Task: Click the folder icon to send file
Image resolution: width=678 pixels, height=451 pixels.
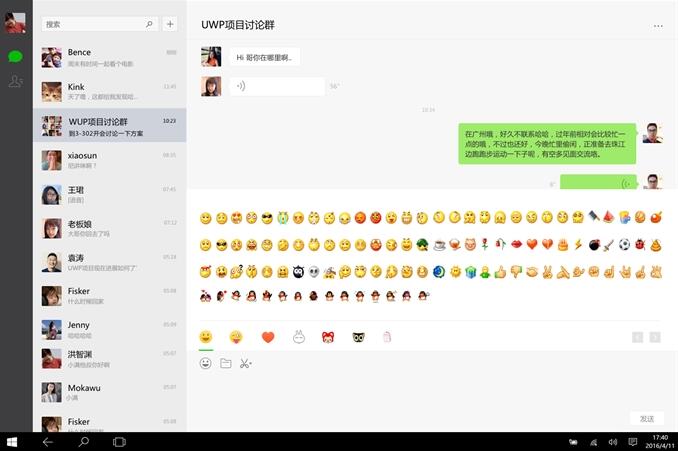Action: pos(226,363)
